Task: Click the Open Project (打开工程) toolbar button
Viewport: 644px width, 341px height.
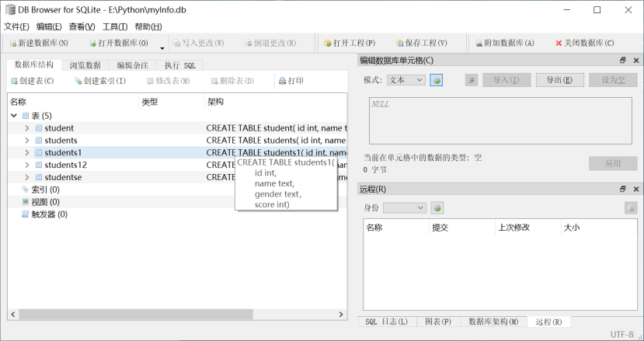Action: point(350,43)
